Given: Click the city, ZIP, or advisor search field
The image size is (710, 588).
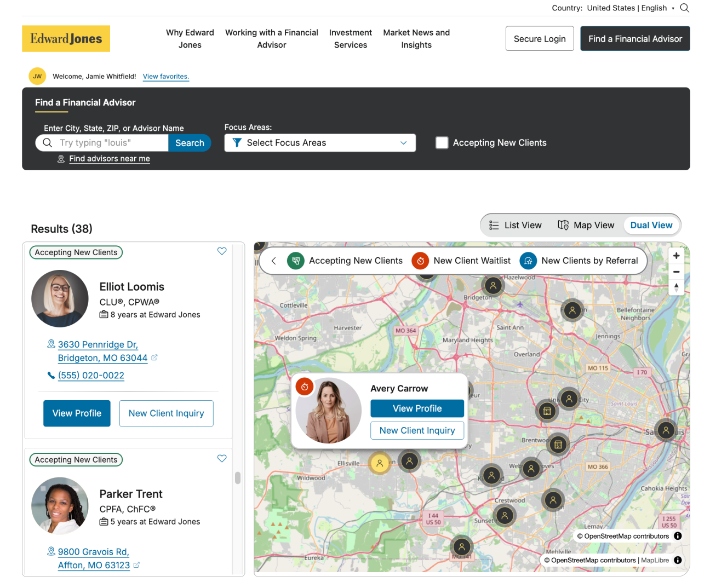Looking at the screenshot, I should point(102,143).
